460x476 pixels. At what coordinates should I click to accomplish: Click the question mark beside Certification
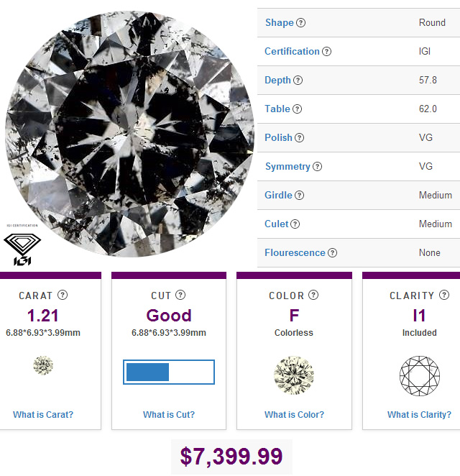[327, 52]
